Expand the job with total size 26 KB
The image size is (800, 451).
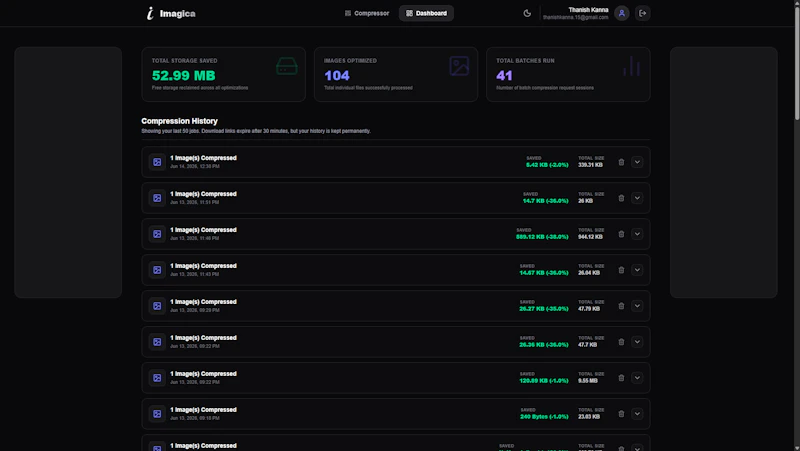tap(637, 198)
